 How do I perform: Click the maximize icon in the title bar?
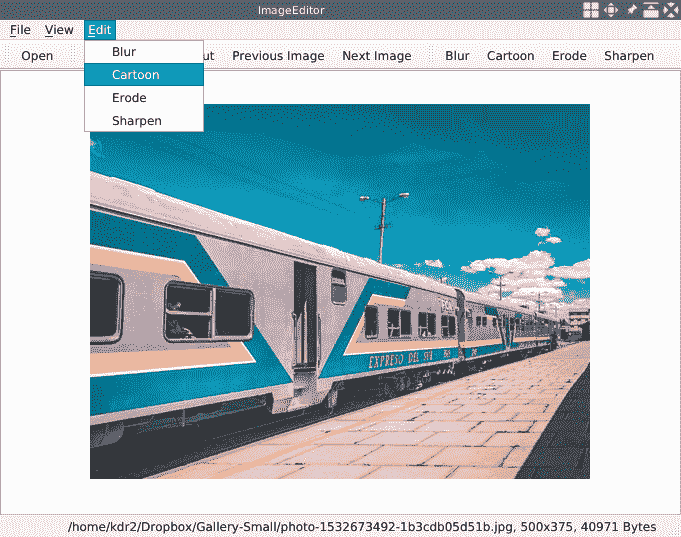coord(651,10)
